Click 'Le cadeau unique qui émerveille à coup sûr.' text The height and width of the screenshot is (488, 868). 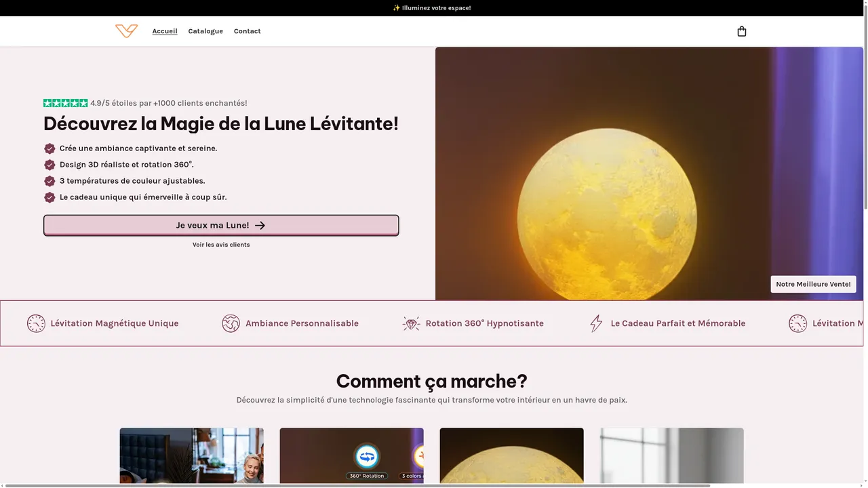pyautogui.click(x=143, y=197)
